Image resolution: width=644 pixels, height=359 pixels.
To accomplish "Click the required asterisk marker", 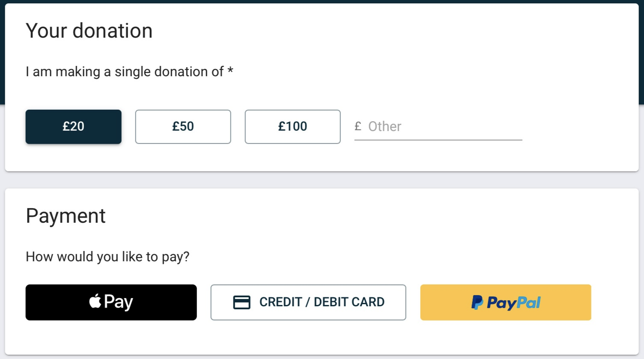I will coord(230,70).
